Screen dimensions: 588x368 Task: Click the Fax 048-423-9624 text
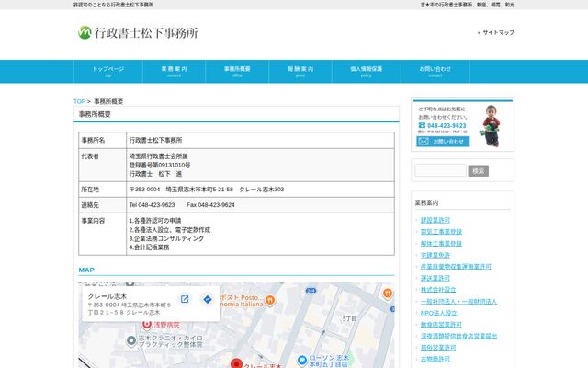pyautogui.click(x=210, y=205)
